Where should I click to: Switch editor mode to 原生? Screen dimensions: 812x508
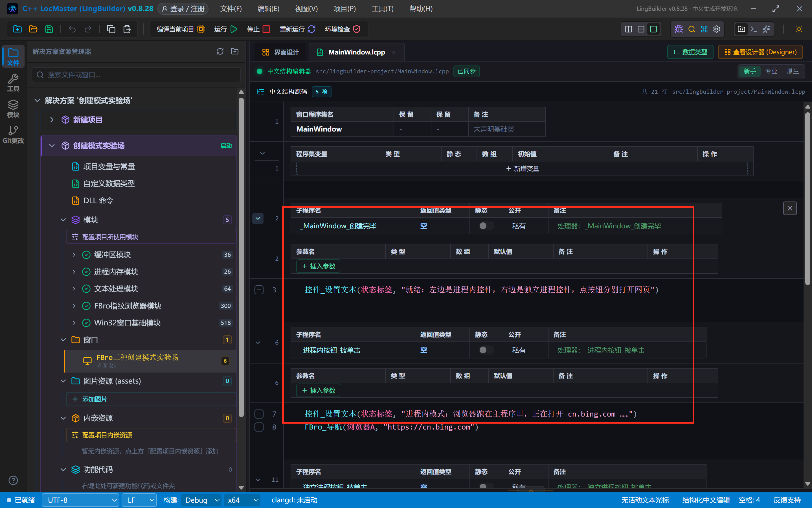pos(793,71)
